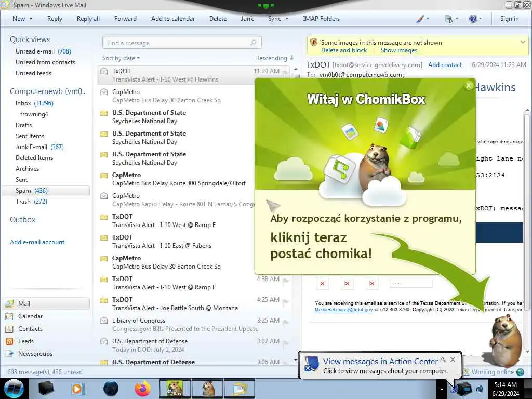The image size is (532, 399).
Task: Open the Sort by date dropdown
Action: point(121,58)
